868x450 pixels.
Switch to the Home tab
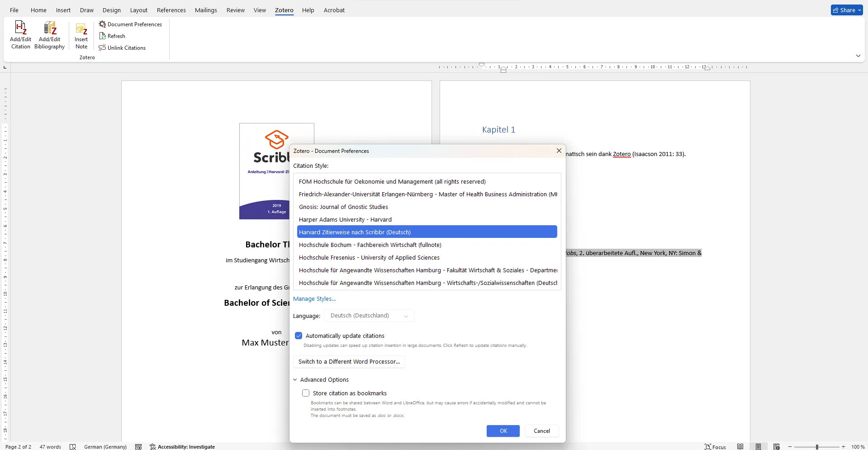38,10
